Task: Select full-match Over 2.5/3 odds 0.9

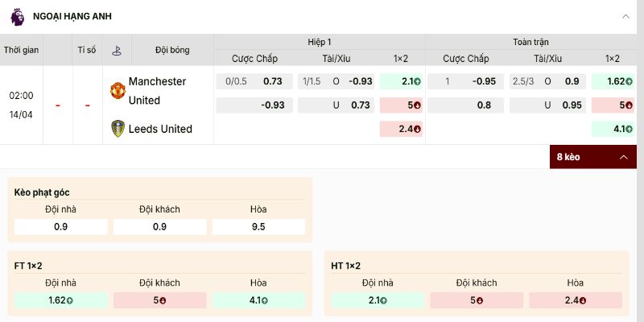Action: pos(547,81)
